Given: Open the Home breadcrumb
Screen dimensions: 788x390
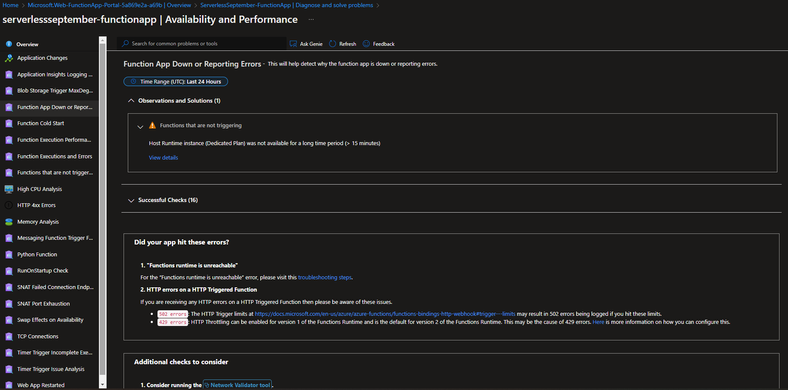Looking at the screenshot, I should pyautogui.click(x=10, y=5).
